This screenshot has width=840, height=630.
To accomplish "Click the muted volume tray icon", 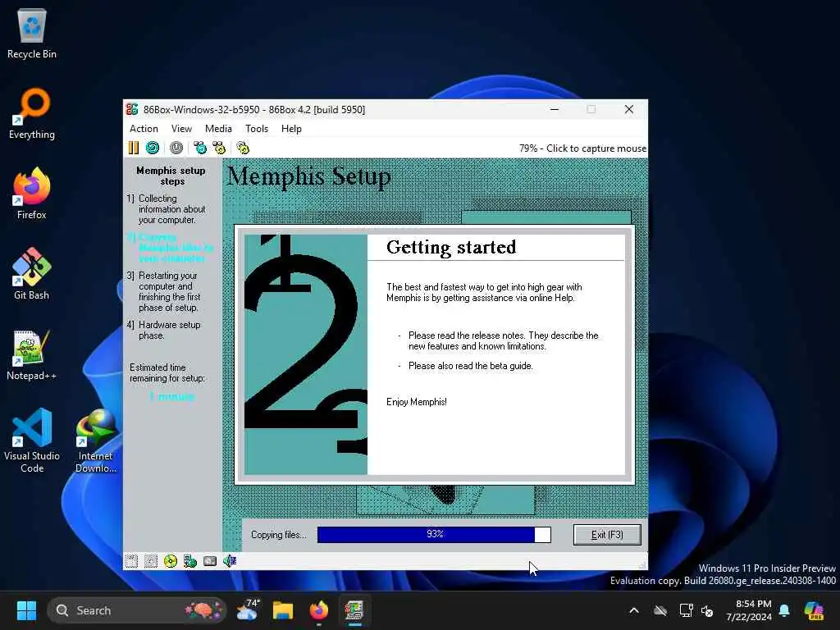I will 707,610.
